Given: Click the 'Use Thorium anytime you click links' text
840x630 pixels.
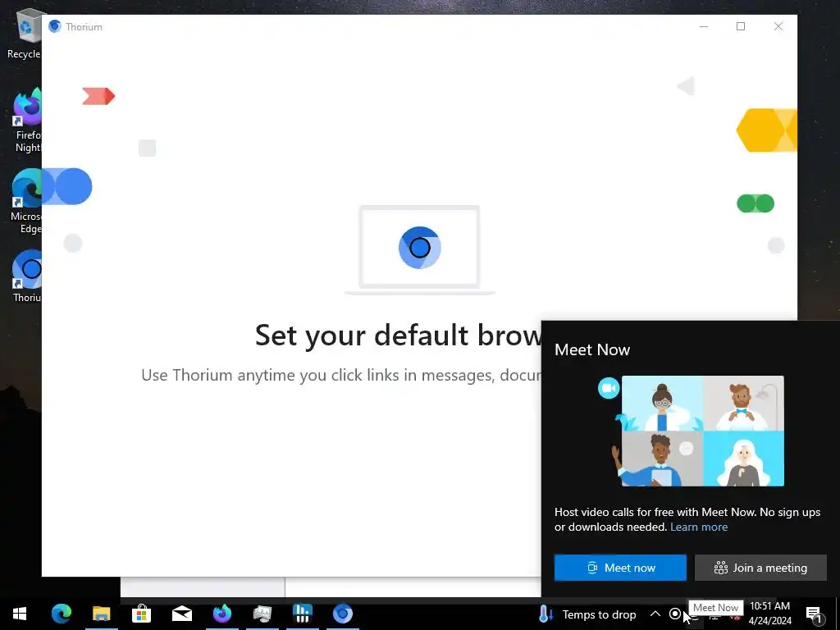Looking at the screenshot, I should click(x=341, y=375).
